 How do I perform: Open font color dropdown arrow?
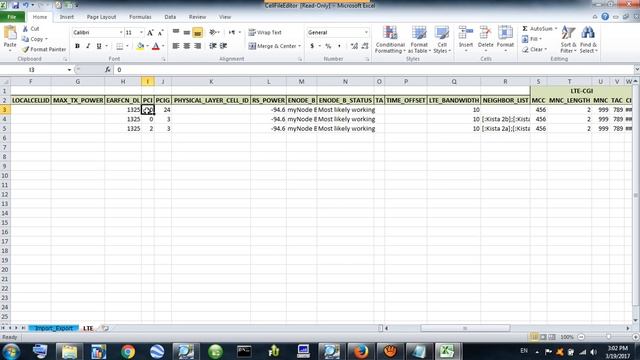point(163,46)
